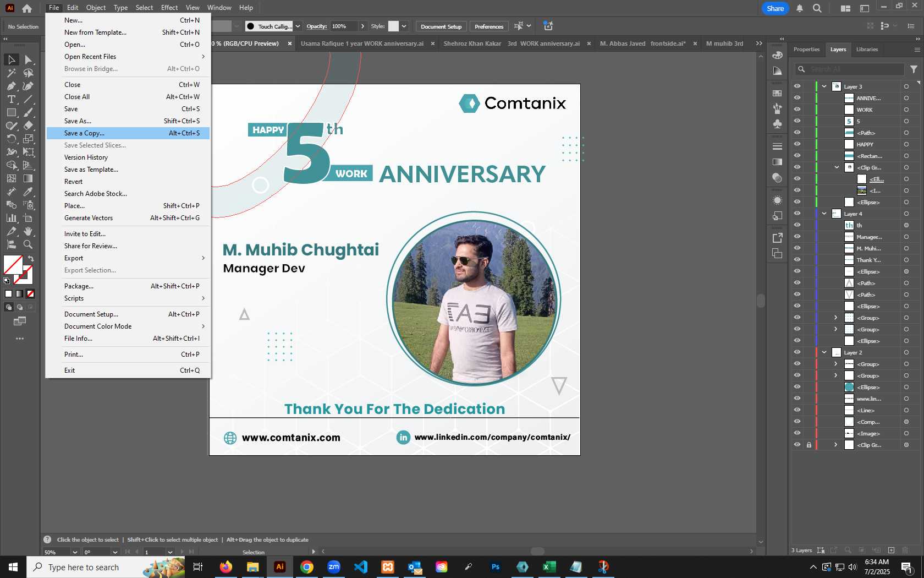Viewport: 924px width, 578px height.
Task: Select the Direct Selection tool
Action: tap(29, 59)
